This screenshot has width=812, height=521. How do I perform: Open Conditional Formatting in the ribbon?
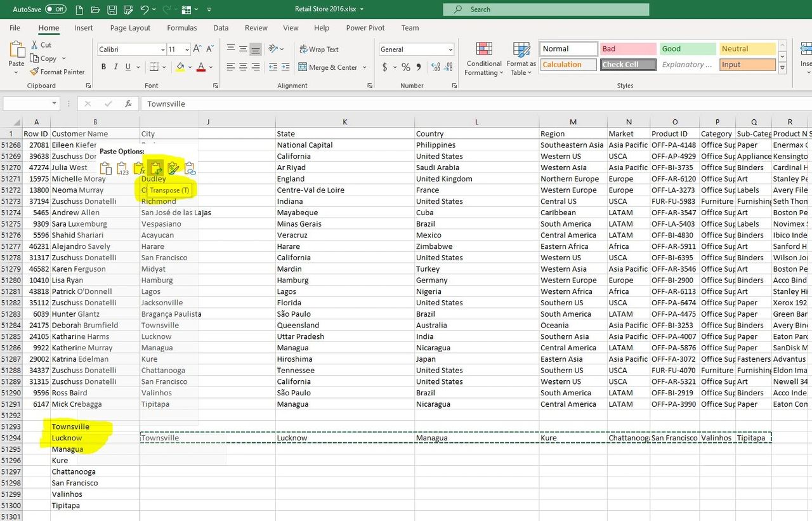[484, 59]
